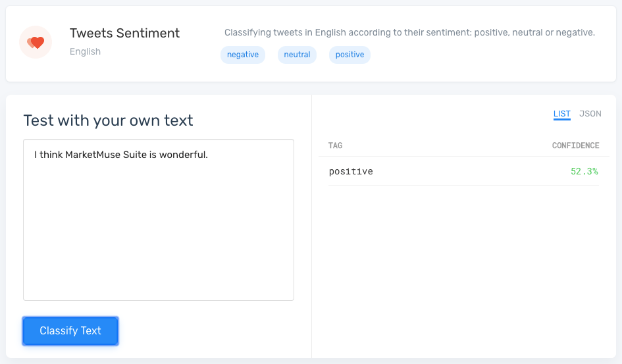Click the Tweets Sentiment title
This screenshot has height=364, width=622.
tap(124, 33)
